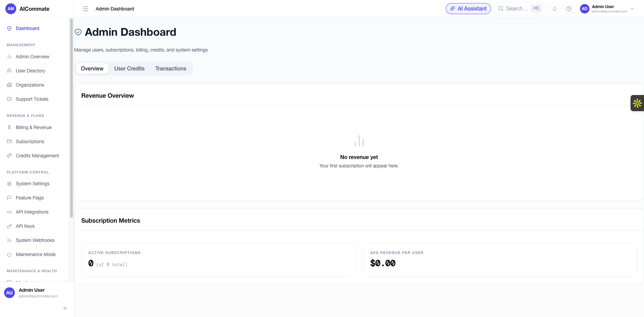Click the System Webhooks feed icon
The width and height of the screenshot is (644, 317).
point(9,240)
